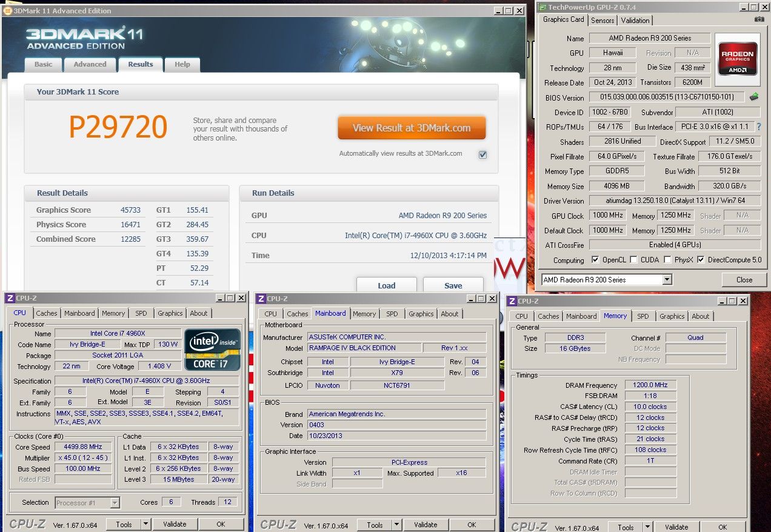Click the Intel Core i7 4960X name field
This screenshot has height=532, width=771.
[x=118, y=333]
